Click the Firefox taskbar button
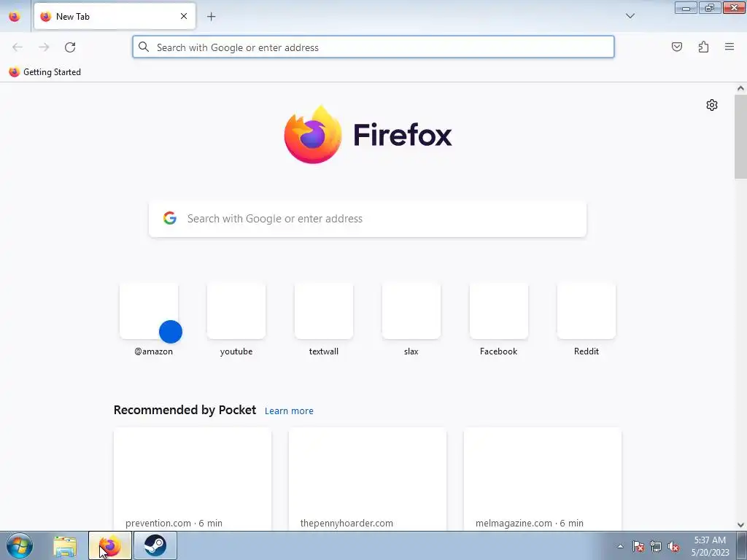The image size is (747, 560). coord(110,545)
